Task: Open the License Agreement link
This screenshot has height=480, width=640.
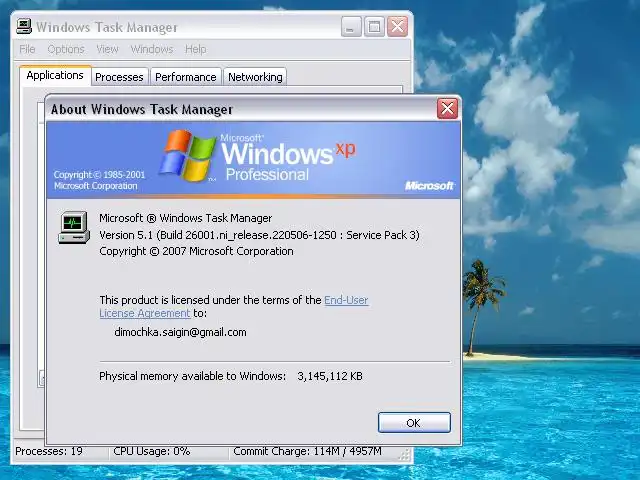Action: tap(145, 313)
